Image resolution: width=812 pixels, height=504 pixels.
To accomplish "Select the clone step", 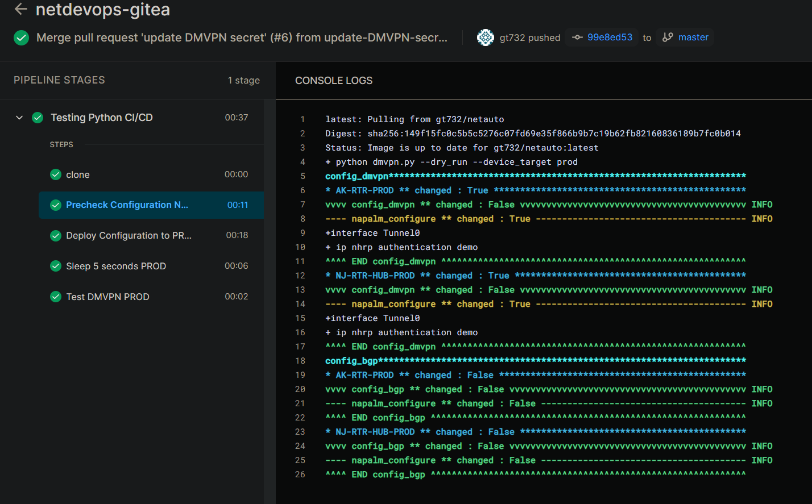I will point(78,174).
